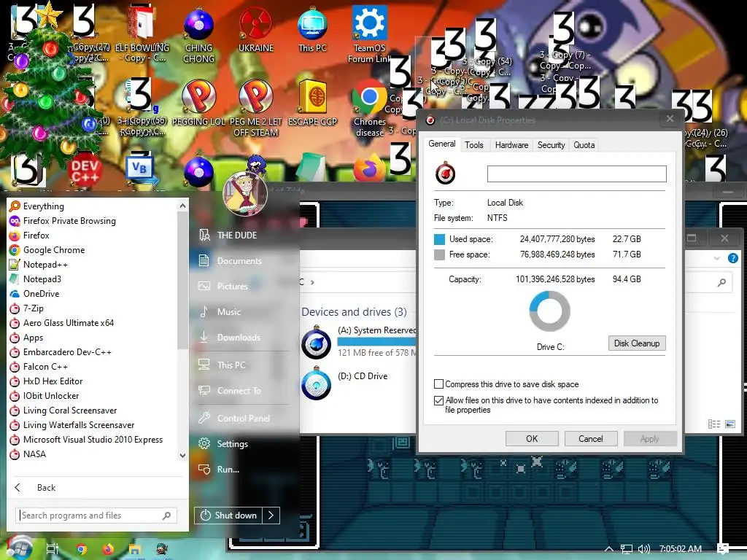Open the Dev C++ desktop icon

85,170
